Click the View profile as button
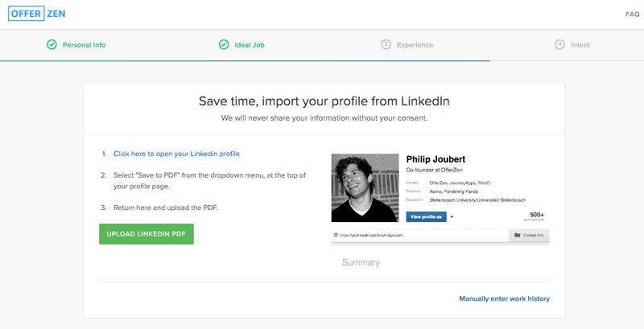Viewport: 644px width, 329px height. 426,216
